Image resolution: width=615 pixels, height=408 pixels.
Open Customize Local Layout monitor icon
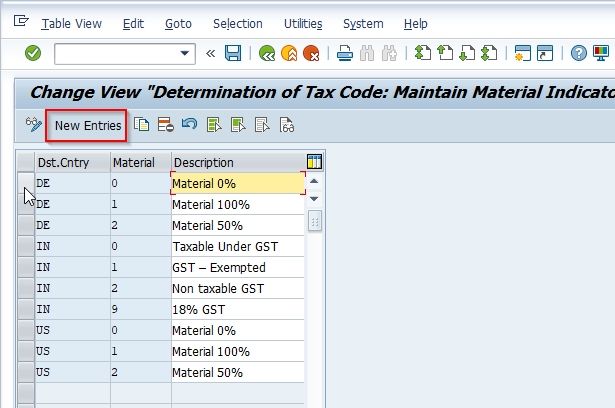tap(600, 53)
